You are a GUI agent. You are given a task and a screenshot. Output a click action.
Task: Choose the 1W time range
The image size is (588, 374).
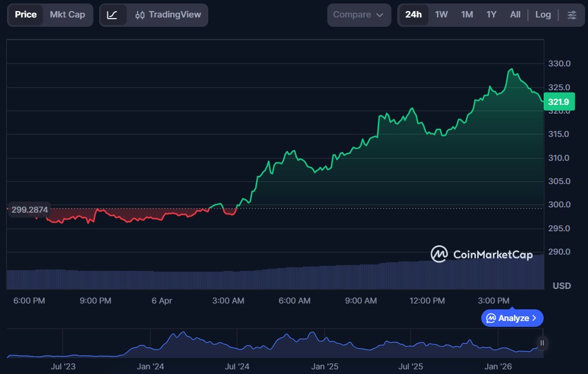coord(441,15)
